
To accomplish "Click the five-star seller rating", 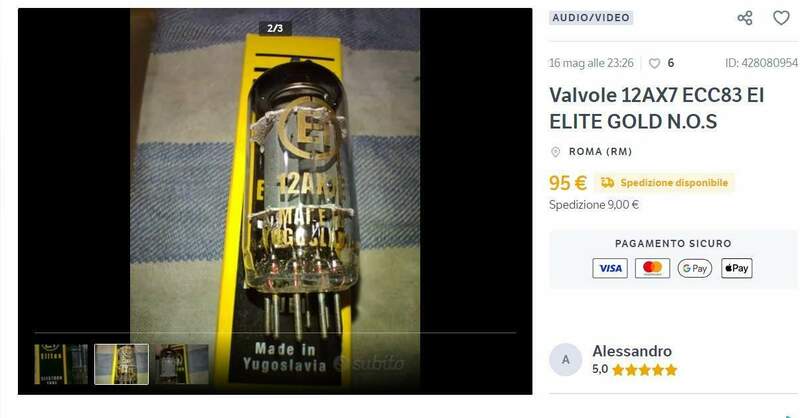I will click(644, 370).
